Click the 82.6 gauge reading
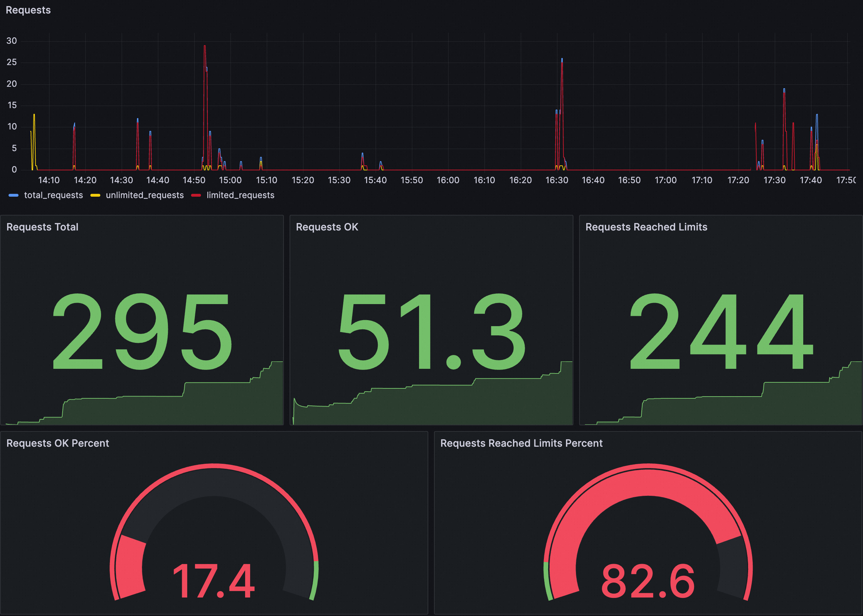The height and width of the screenshot is (616, 863). click(647, 581)
